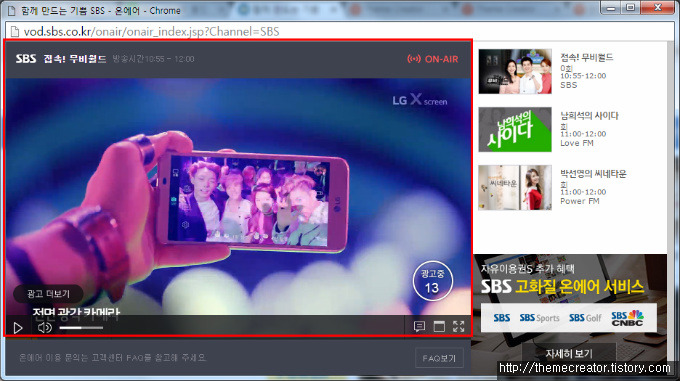
Task: Click the SBS logo in player header
Action: tap(26, 59)
